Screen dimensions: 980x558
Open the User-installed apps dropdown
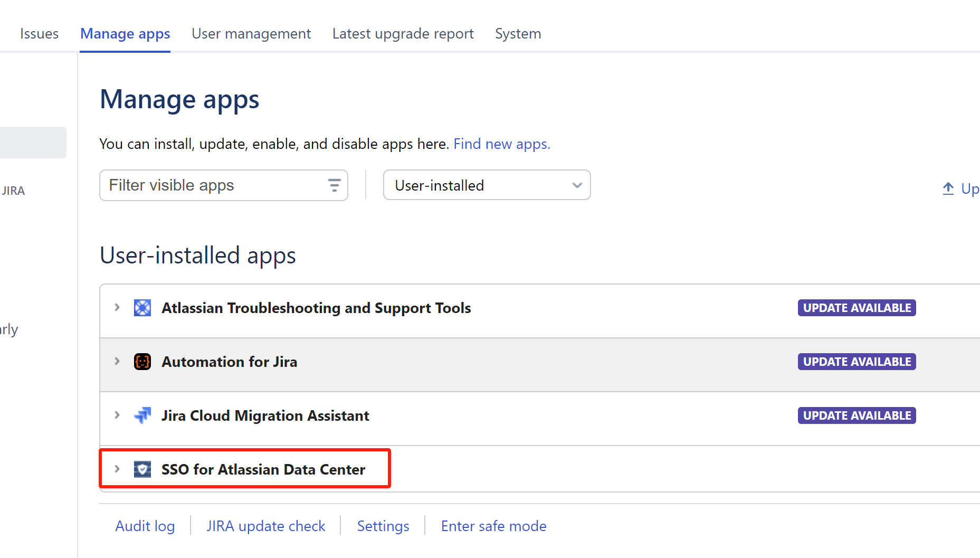click(487, 185)
